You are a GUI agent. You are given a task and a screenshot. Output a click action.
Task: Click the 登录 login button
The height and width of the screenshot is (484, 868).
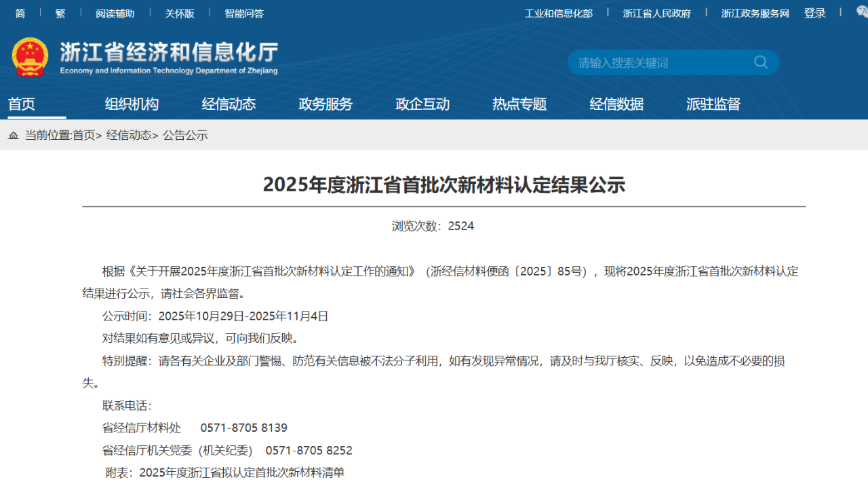814,14
